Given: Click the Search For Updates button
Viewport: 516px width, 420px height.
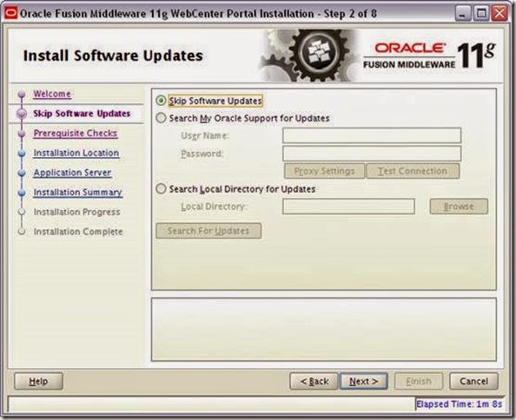Looking at the screenshot, I should pos(208,231).
